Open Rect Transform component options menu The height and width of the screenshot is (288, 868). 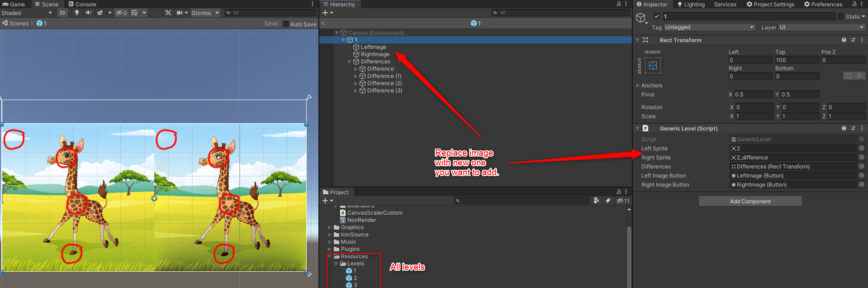862,40
